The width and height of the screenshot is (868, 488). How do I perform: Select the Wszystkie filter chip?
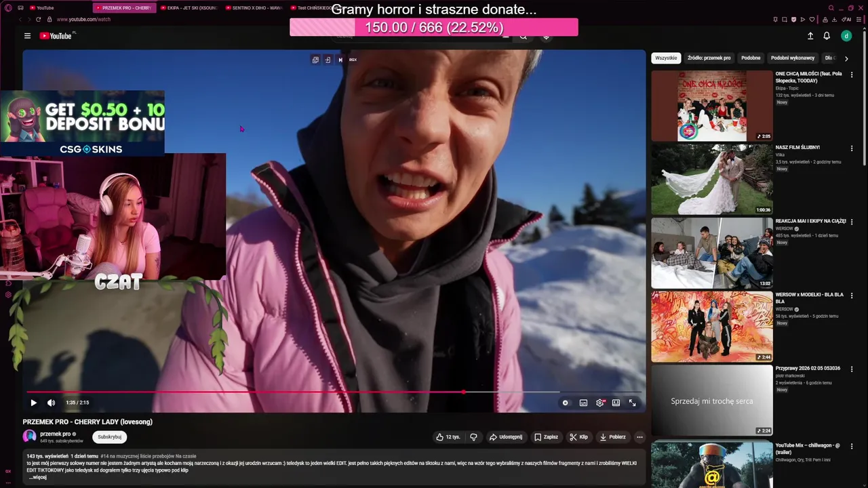[666, 58]
